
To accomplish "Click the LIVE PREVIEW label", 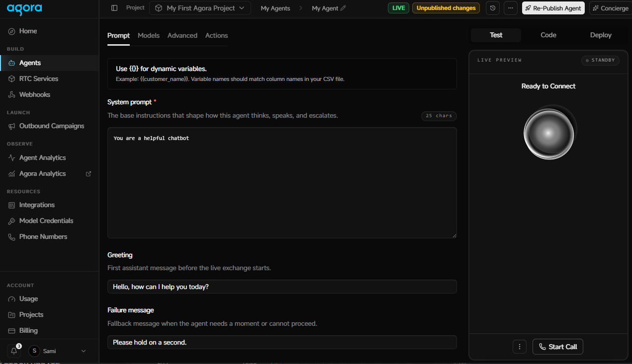I will coord(499,60).
